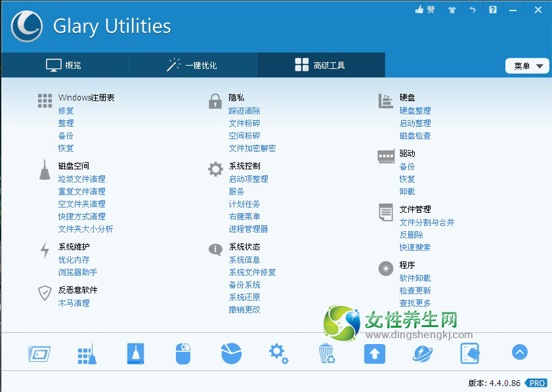Open 文件加密解密 link
The height and width of the screenshot is (392, 552).
click(x=252, y=148)
